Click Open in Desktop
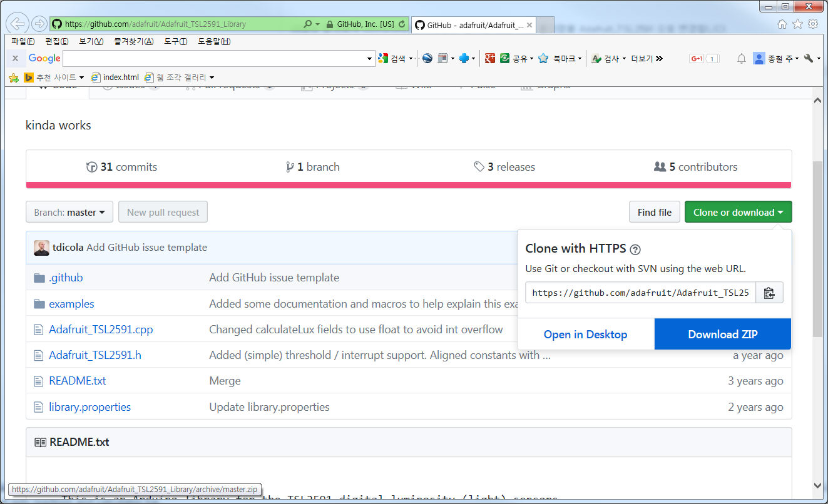The image size is (828, 504). tap(585, 335)
